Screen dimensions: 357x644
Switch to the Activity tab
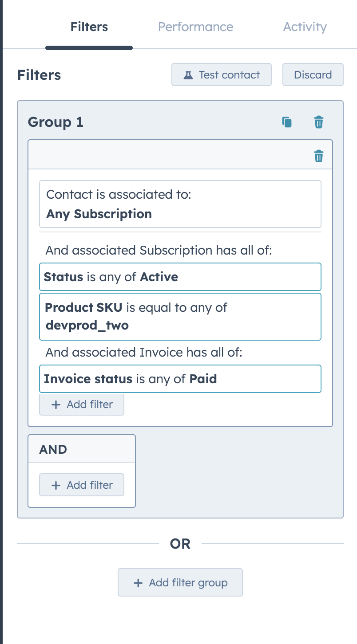pos(305,27)
